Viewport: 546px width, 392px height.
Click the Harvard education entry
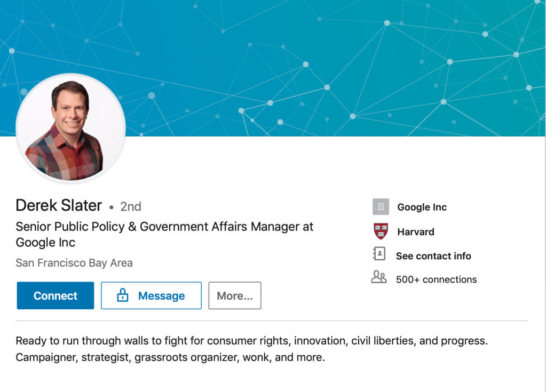coord(415,231)
